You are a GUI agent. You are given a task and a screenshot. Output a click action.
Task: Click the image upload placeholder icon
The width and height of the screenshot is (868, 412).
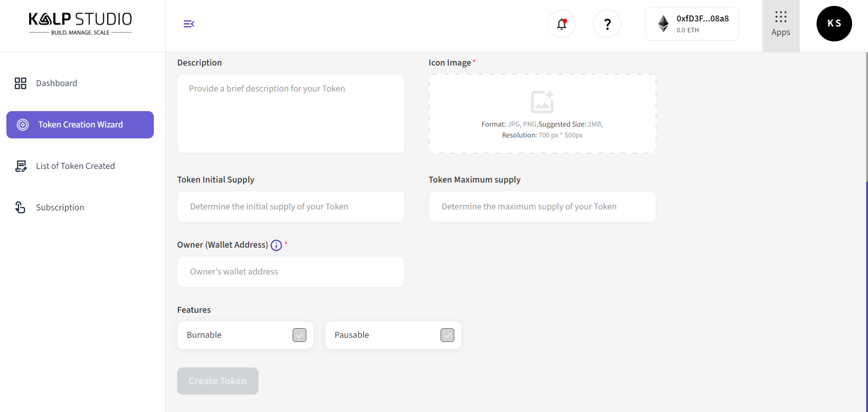[542, 102]
